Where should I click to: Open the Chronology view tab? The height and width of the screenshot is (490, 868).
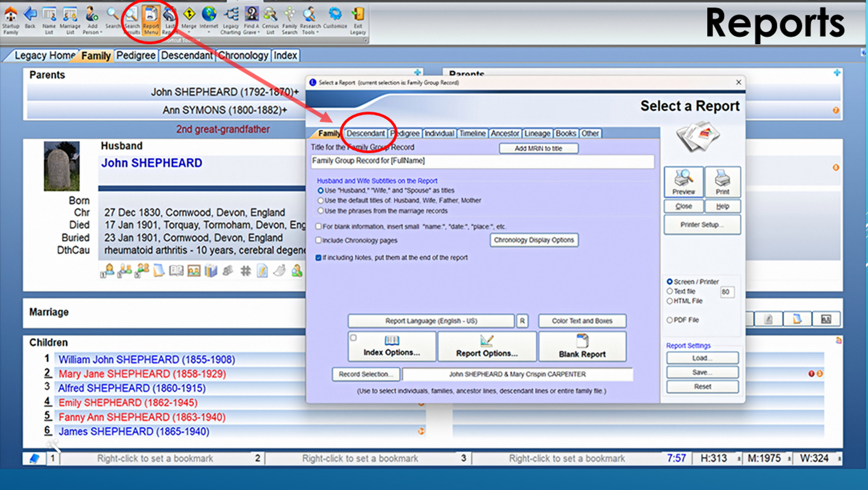click(243, 56)
